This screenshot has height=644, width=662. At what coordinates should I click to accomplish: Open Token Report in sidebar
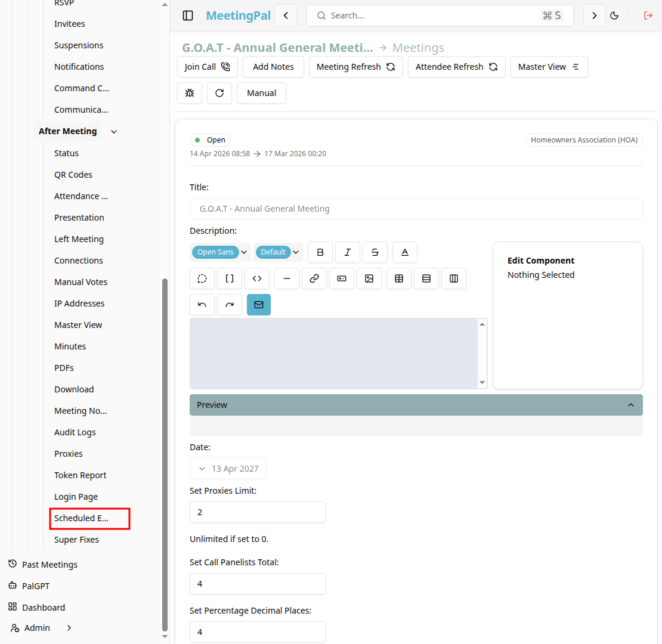[x=81, y=475]
